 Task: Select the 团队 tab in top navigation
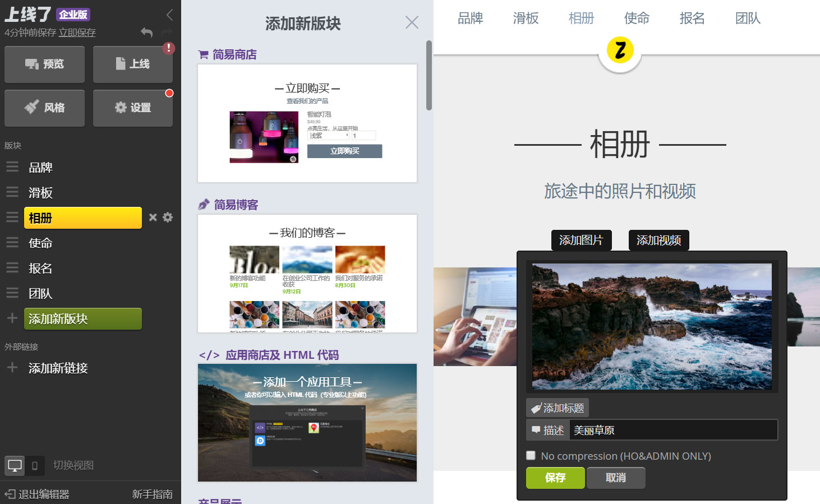748,19
